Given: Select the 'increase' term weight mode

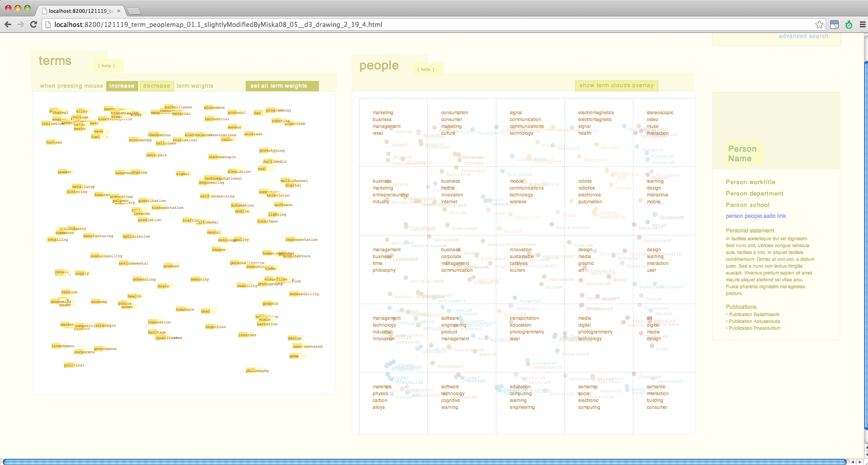Looking at the screenshot, I should 122,86.
